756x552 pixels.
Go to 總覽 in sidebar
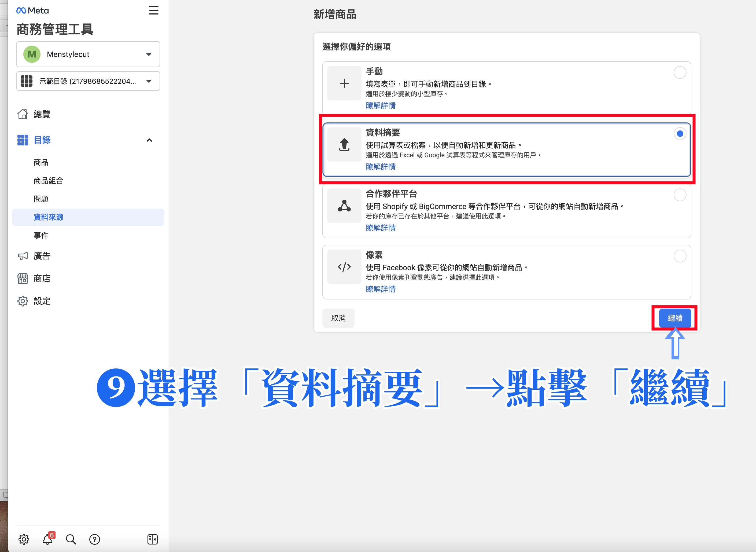(42, 114)
